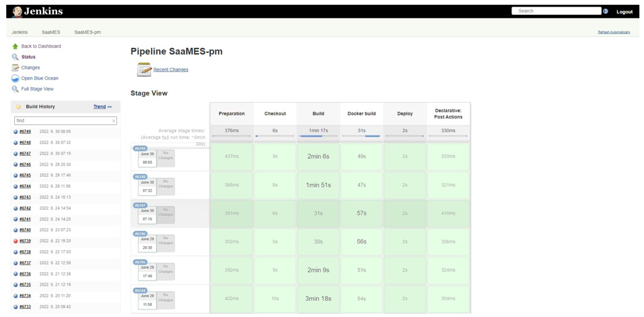The width and height of the screenshot is (644, 317).
Task: Clear the build find field with x
Action: pos(113,121)
